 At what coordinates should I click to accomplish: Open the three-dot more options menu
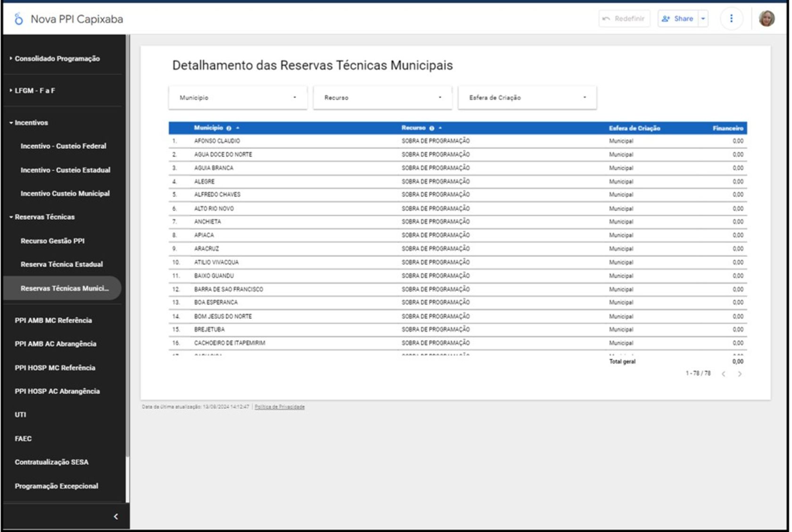click(x=731, y=18)
